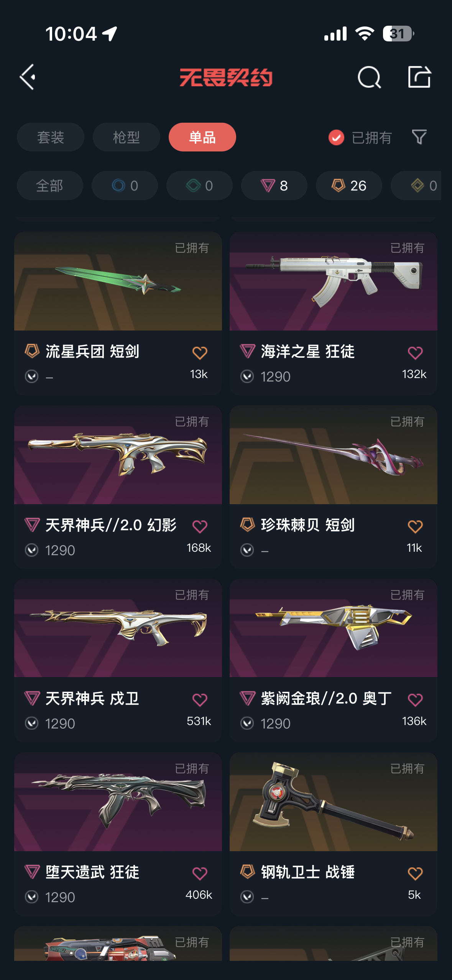Tap heart icon for 珍珠棘贝 短剑
The height and width of the screenshot is (980, 452).
click(415, 526)
